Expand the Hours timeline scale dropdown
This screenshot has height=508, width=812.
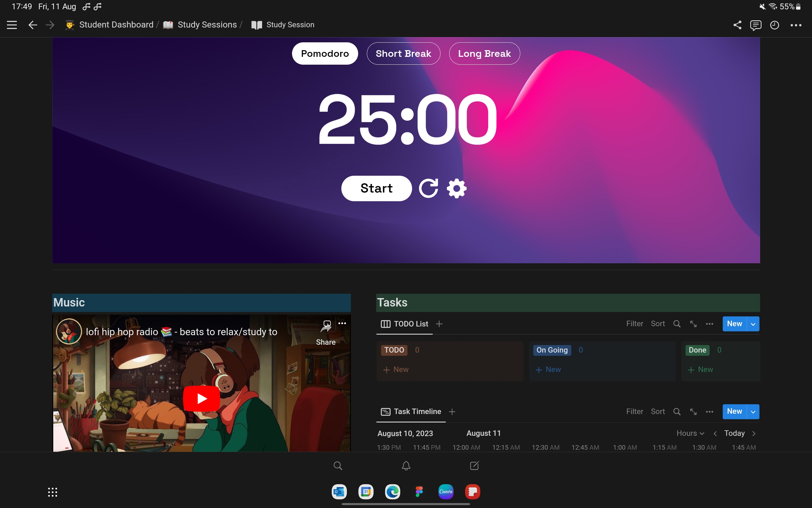click(690, 433)
